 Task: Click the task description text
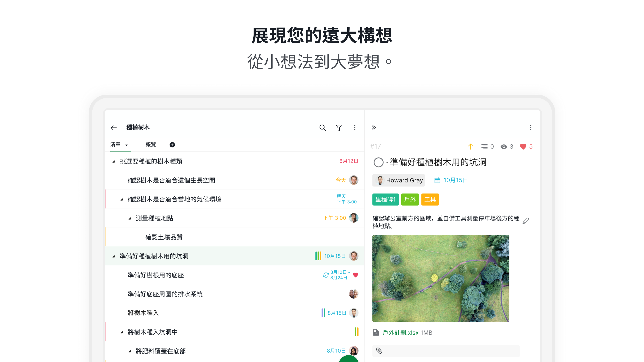coord(446,222)
